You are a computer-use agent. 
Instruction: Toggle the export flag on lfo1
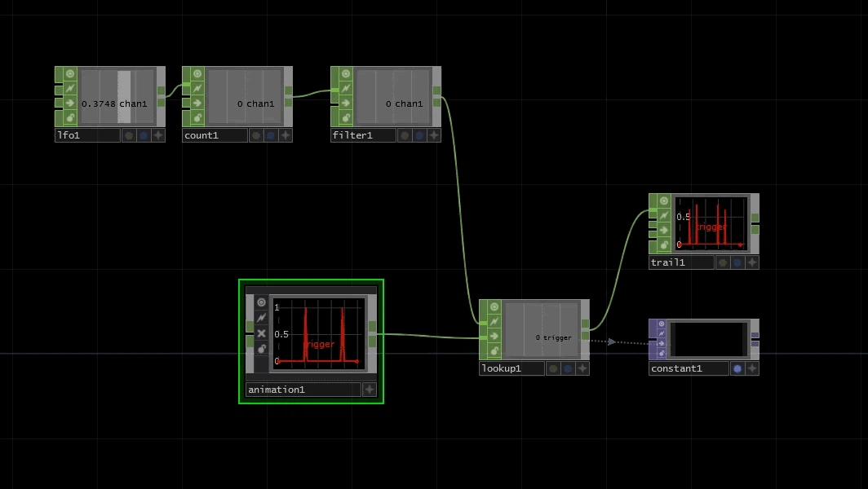[129, 135]
